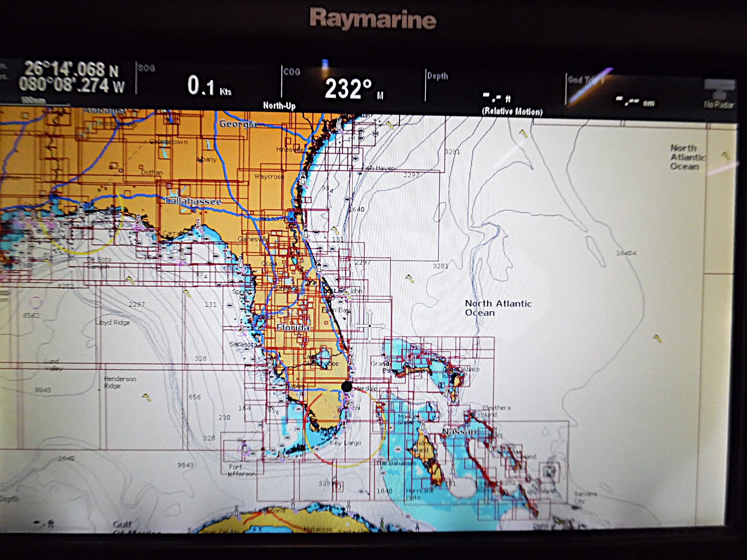Tap the No Radar status icon

pos(719,94)
